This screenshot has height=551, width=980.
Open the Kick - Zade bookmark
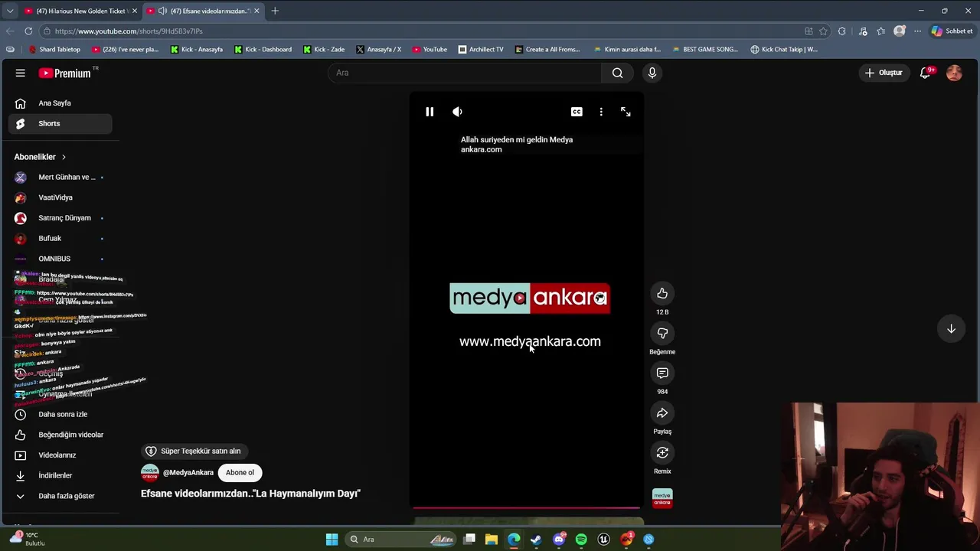[x=324, y=50]
